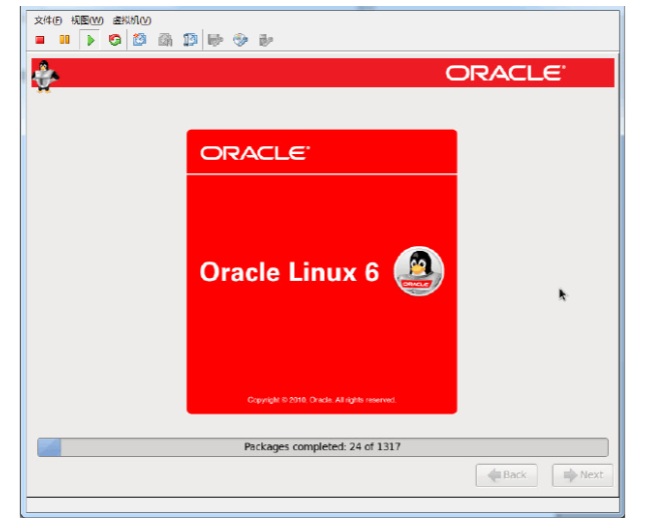Viewport: 659px width, 528px height.
Task: Click the globe-style ninth toolbar icon
Action: [240, 40]
